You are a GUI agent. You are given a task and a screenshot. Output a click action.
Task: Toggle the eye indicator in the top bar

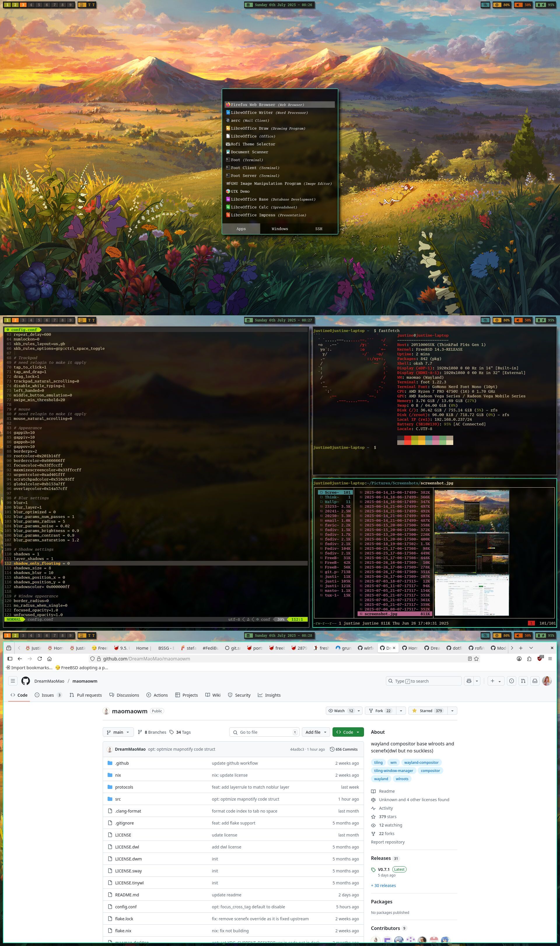point(485,5)
